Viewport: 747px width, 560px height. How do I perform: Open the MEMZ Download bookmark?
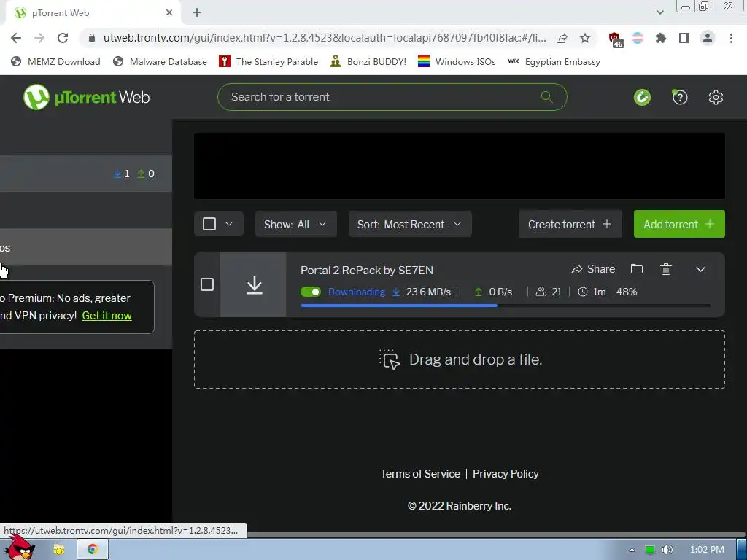(x=55, y=61)
